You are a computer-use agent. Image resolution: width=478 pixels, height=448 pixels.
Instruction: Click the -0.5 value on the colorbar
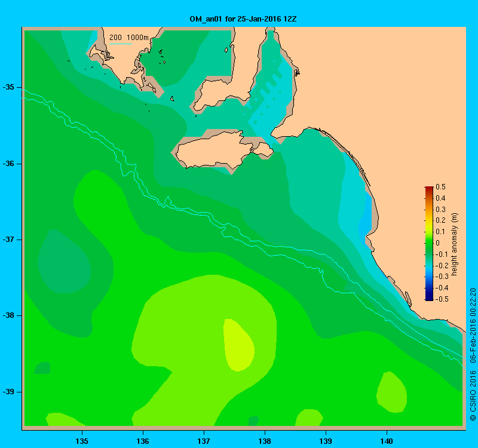pyautogui.click(x=442, y=299)
